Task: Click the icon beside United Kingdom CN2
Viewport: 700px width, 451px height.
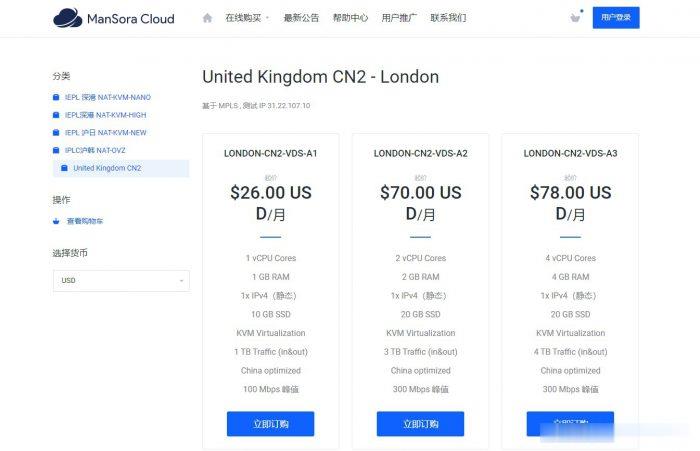Action: (x=65, y=168)
